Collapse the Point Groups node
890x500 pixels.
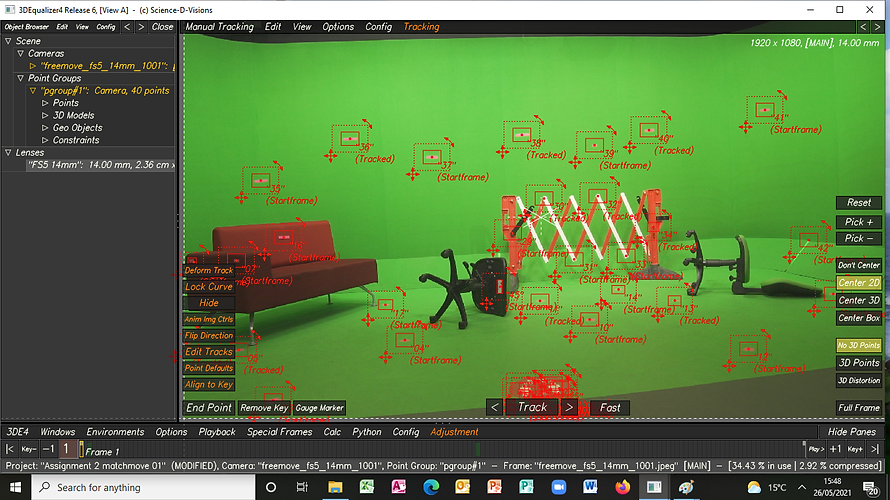click(20, 78)
